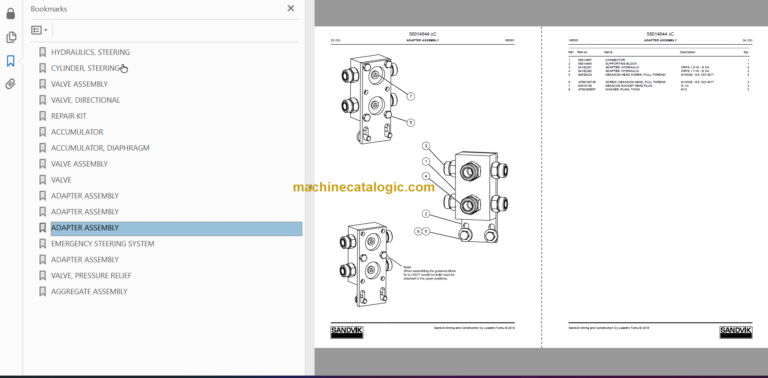768x378 pixels.
Task: Toggle the Bookmarks panel sidebar icon
Action: (x=11, y=61)
